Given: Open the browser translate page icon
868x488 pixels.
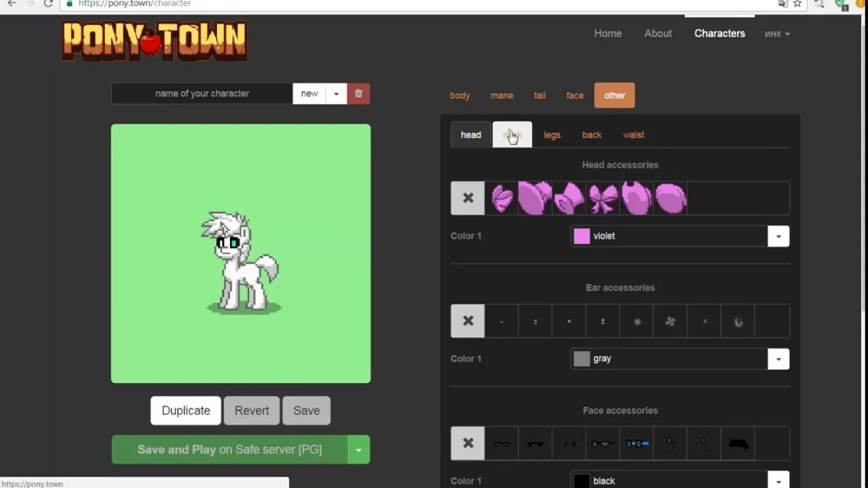Looking at the screenshot, I should (x=783, y=3).
